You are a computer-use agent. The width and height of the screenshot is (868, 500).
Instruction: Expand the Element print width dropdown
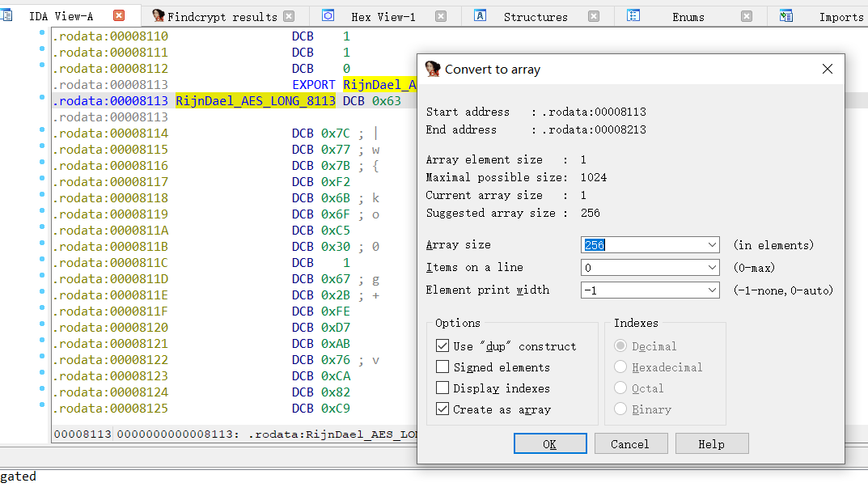tap(712, 290)
